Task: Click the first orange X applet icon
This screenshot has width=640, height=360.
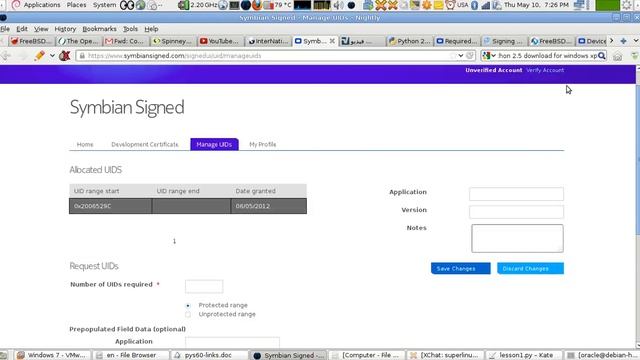Action: pyautogui.click(x=380, y=5)
